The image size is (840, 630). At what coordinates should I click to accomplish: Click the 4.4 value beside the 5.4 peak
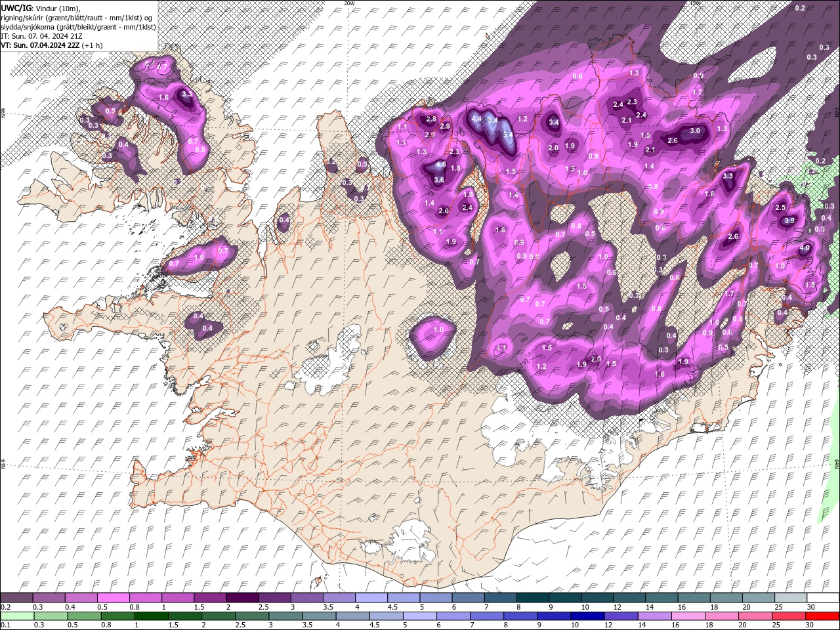pos(476,119)
